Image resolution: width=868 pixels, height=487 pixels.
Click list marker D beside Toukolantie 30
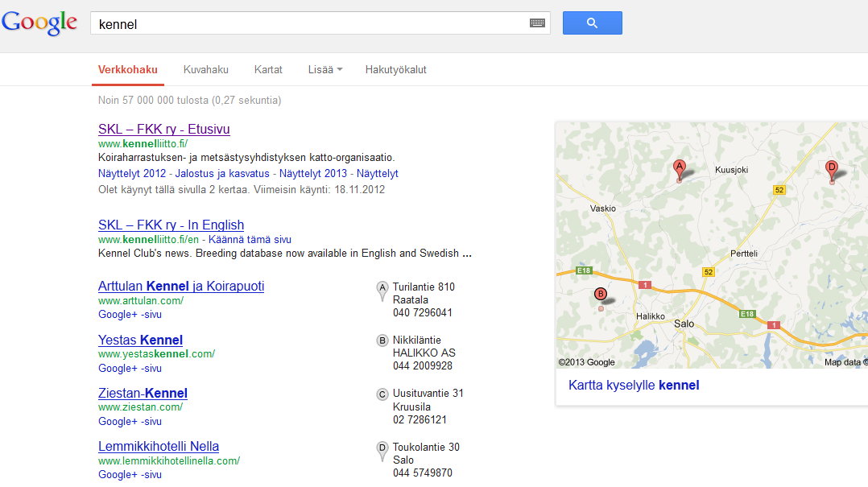tap(382, 451)
